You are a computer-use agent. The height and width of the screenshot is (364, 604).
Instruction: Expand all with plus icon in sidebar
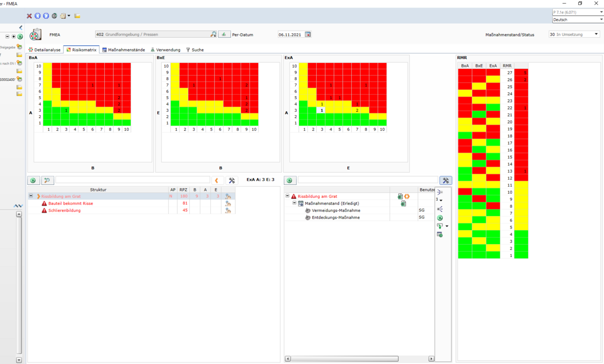tap(14, 37)
